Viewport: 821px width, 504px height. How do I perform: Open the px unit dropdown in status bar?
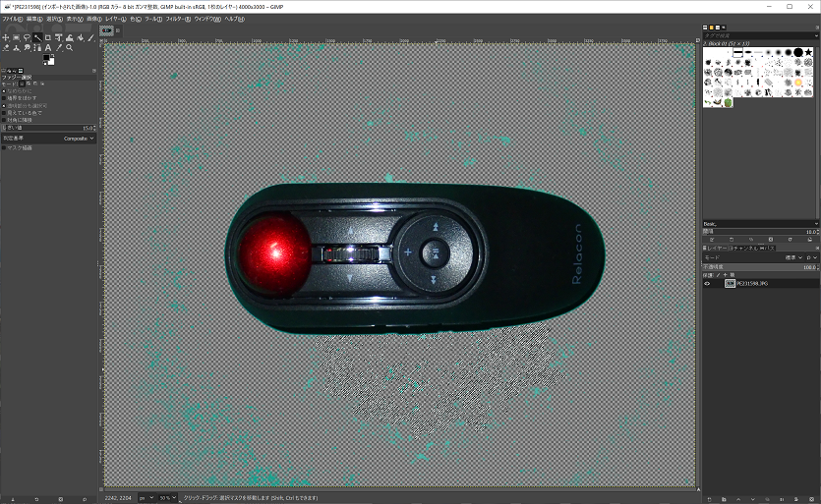point(147,498)
